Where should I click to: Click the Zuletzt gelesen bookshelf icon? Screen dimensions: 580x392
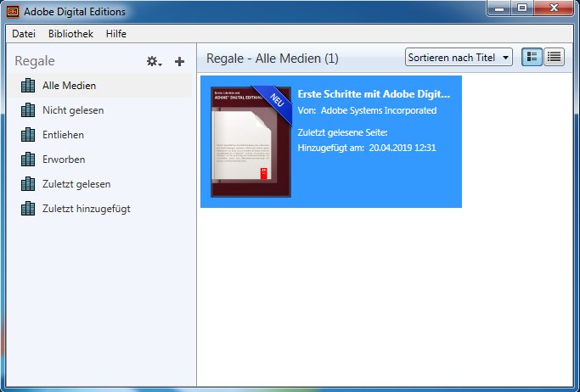coord(28,184)
